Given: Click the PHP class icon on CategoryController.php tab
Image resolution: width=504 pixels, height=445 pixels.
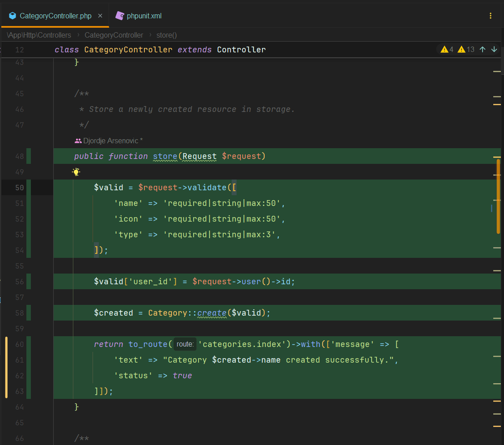Looking at the screenshot, I should coord(13,15).
